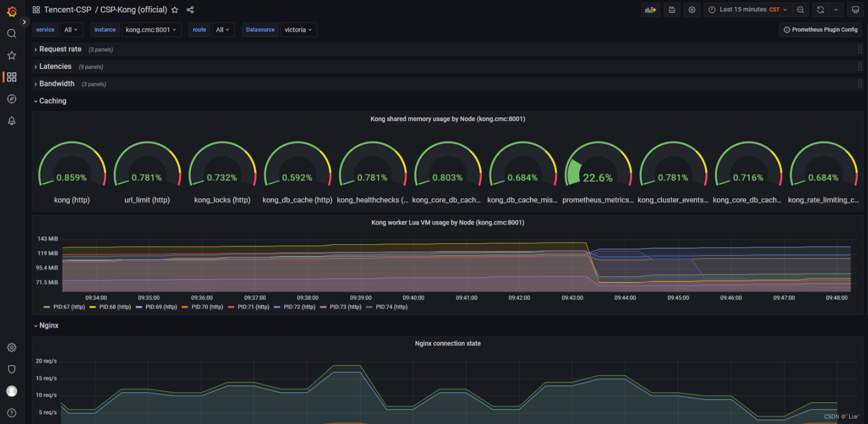Cycle view mode with the monitor icon
The height and width of the screenshot is (424, 868).
(x=855, y=9)
